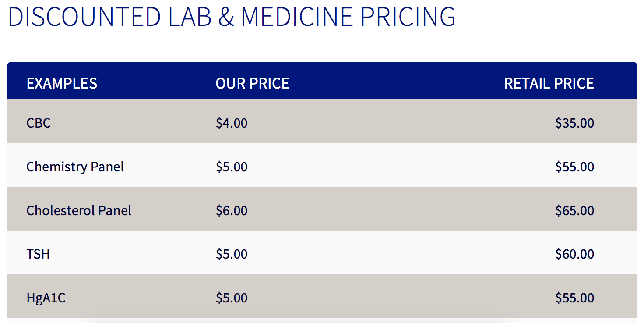Click TSH's $5.00 our price

(x=232, y=254)
